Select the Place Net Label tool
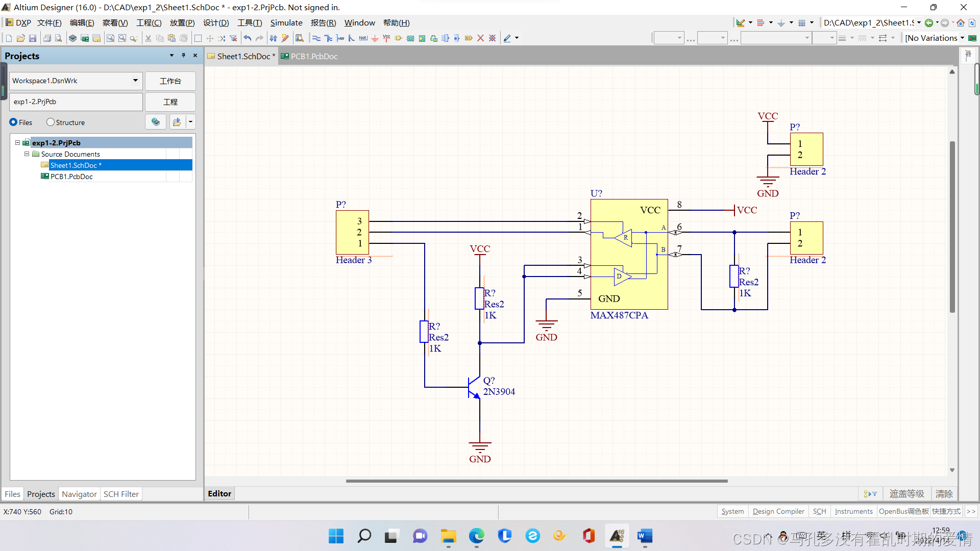This screenshot has height=551, width=980. click(363, 38)
